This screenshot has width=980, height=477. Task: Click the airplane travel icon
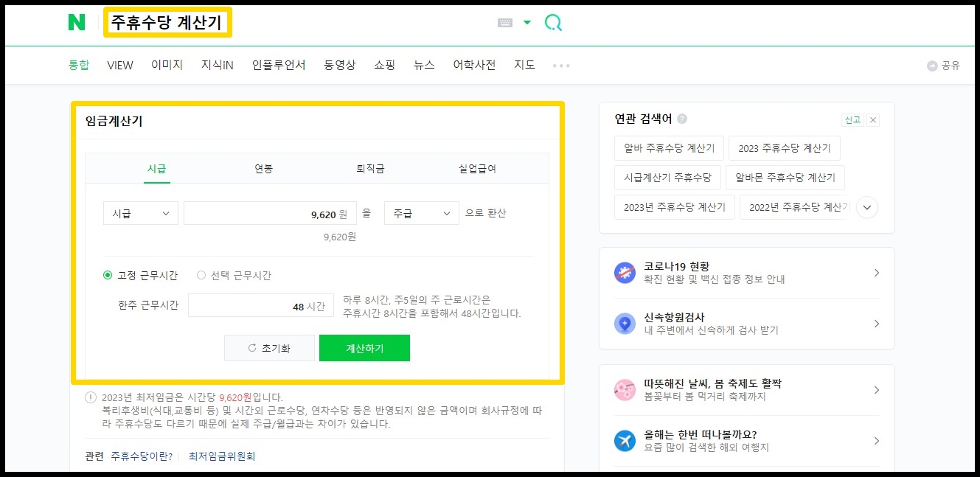pos(625,440)
